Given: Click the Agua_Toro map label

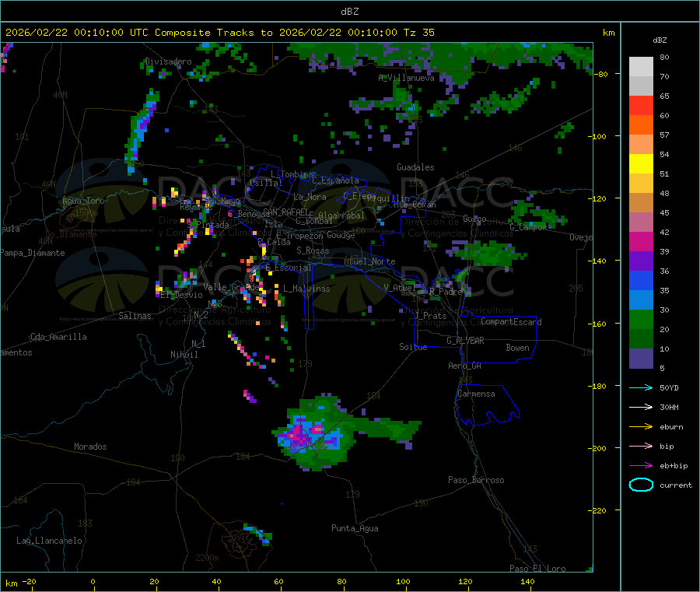Looking at the screenshot, I should click(x=83, y=201).
